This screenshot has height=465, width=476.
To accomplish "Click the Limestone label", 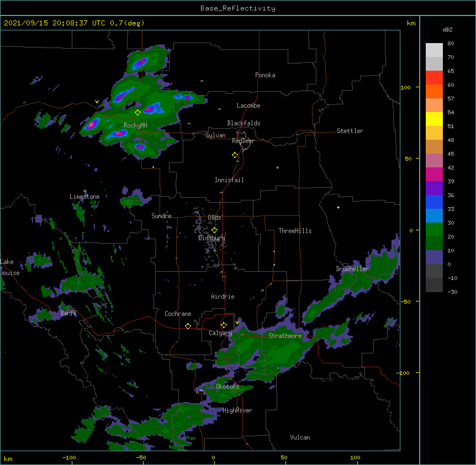I will coord(84,197).
